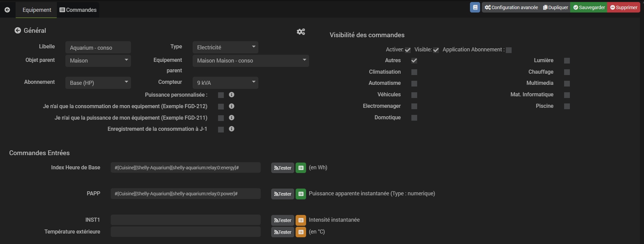Click the back arrow icon in the top bar
This screenshot has width=644, height=244.
(7, 10)
